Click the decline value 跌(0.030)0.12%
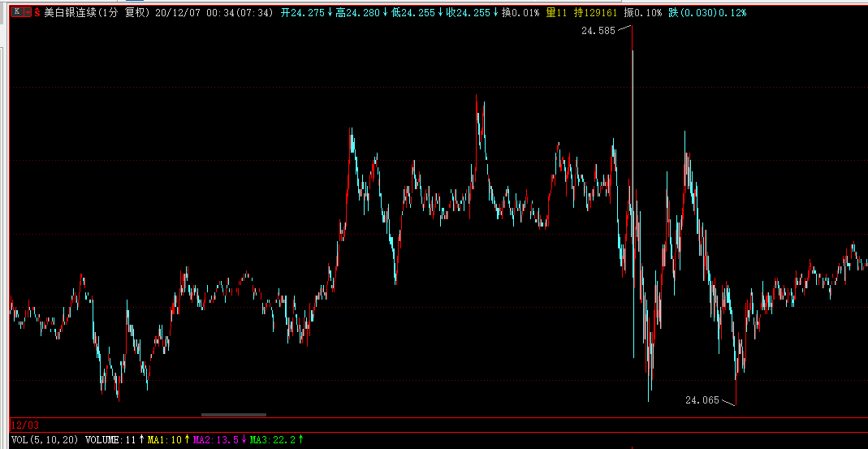The width and height of the screenshot is (868, 449). pyautogui.click(x=707, y=13)
